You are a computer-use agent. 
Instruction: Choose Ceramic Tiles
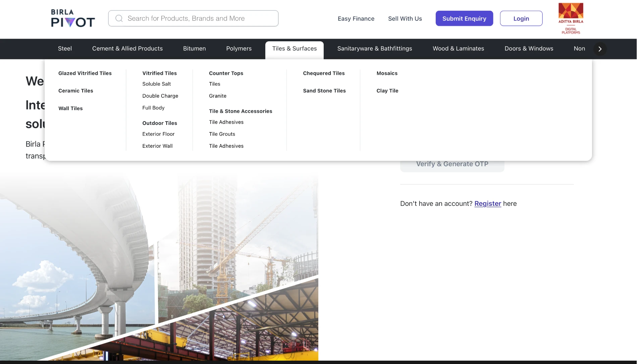tap(76, 91)
